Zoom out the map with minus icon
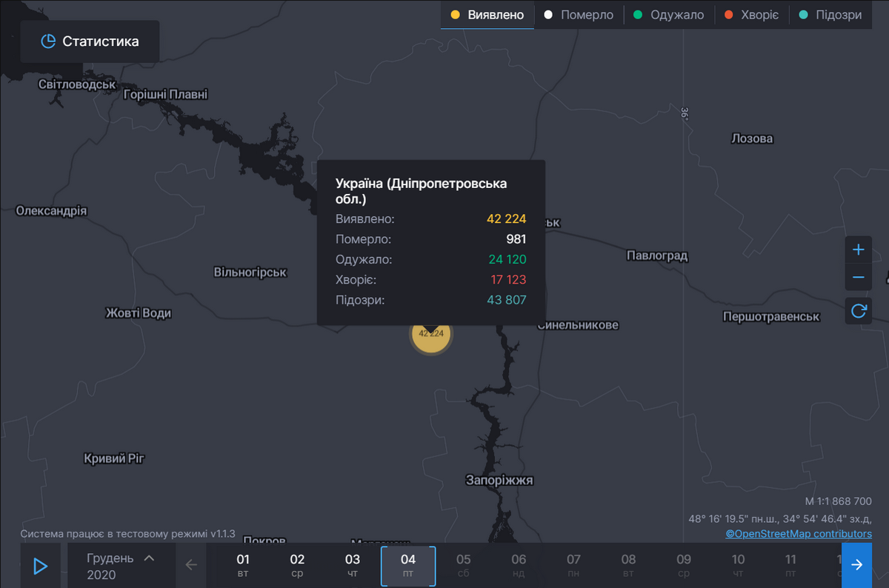Screen dimensions: 889x588 (858, 277)
